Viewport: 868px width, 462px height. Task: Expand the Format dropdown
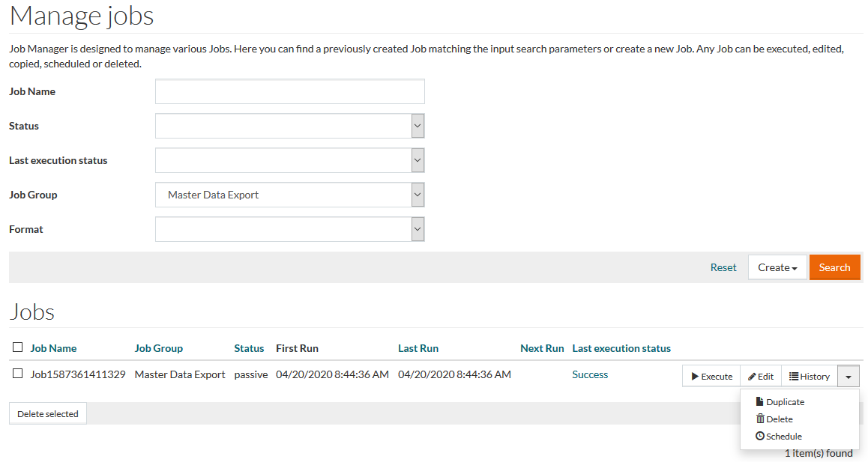(418, 229)
